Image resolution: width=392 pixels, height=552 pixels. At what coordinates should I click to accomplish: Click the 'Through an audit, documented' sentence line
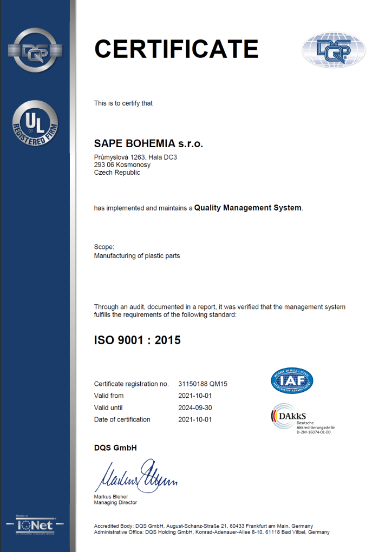coord(219,307)
